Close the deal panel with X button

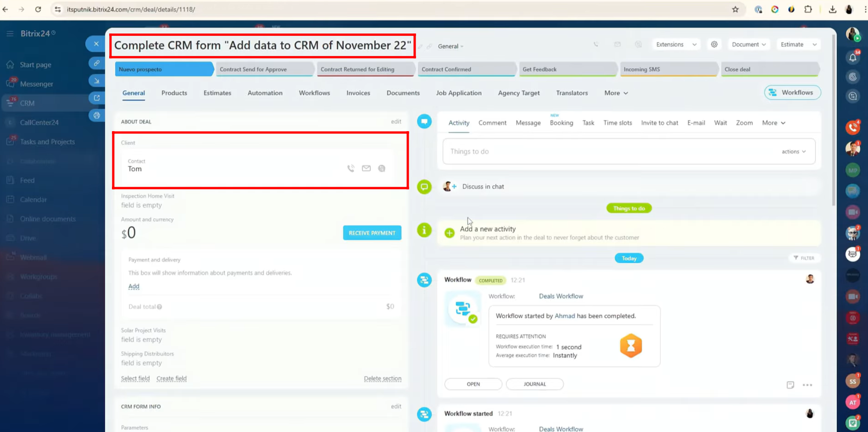96,44
